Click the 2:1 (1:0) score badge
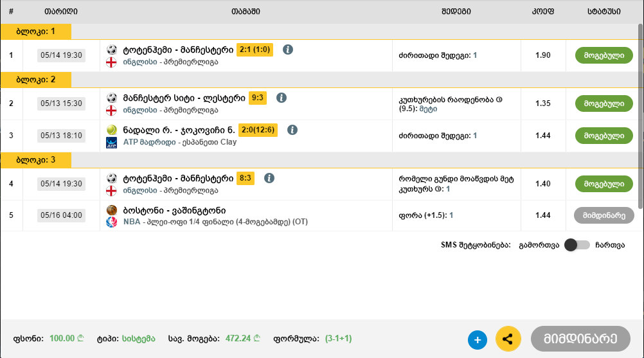This screenshot has height=358, width=644. [x=255, y=49]
